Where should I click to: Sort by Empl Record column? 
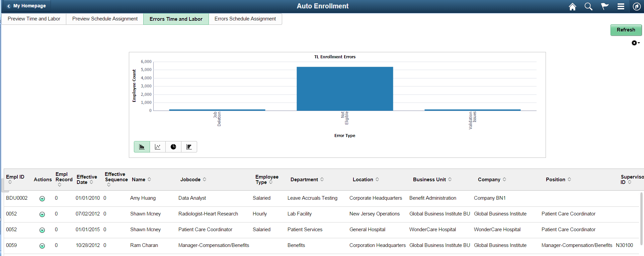(x=64, y=179)
